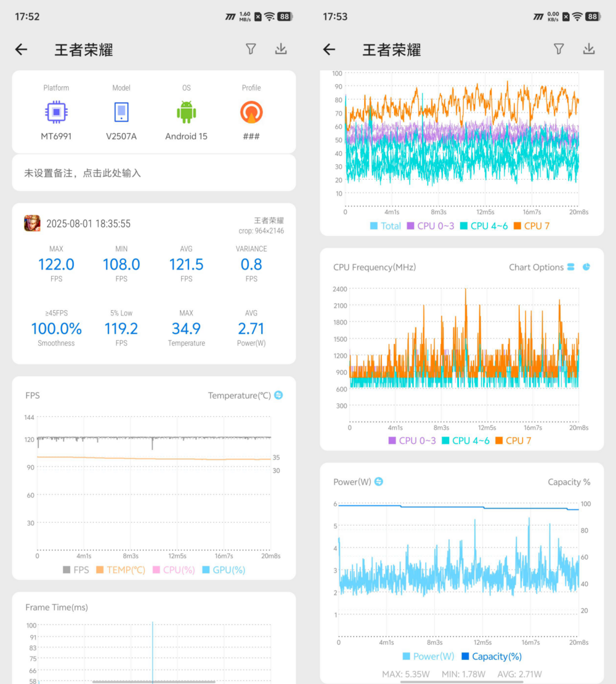Open filter icon on right screen
The image size is (616, 684).
pyautogui.click(x=559, y=49)
